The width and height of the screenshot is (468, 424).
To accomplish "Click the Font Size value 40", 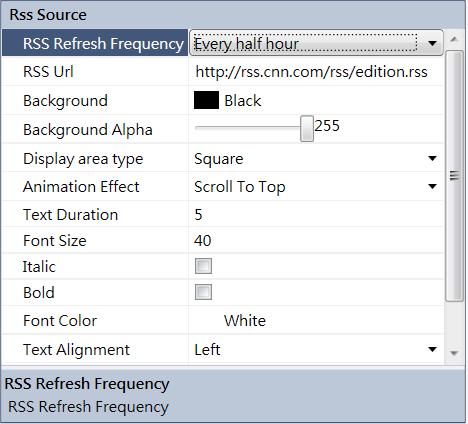I will [203, 241].
